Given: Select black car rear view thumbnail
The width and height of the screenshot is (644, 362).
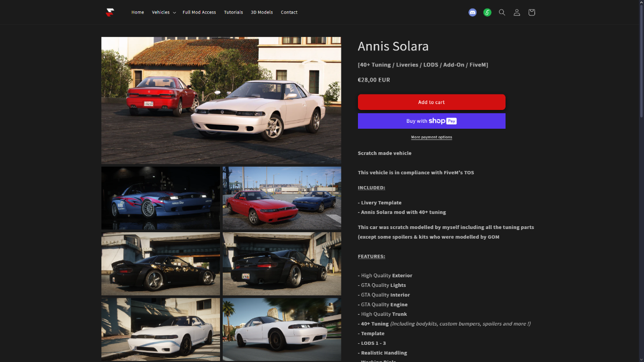Looking at the screenshot, I should click(x=282, y=264).
